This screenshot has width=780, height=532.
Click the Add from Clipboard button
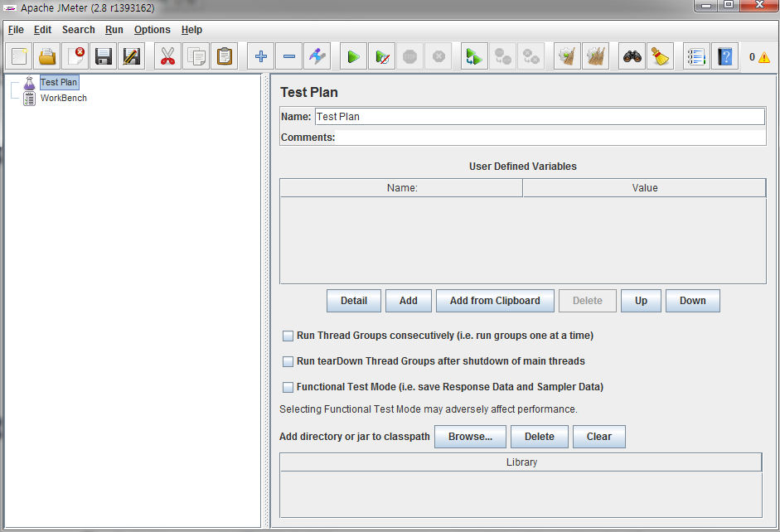point(495,301)
